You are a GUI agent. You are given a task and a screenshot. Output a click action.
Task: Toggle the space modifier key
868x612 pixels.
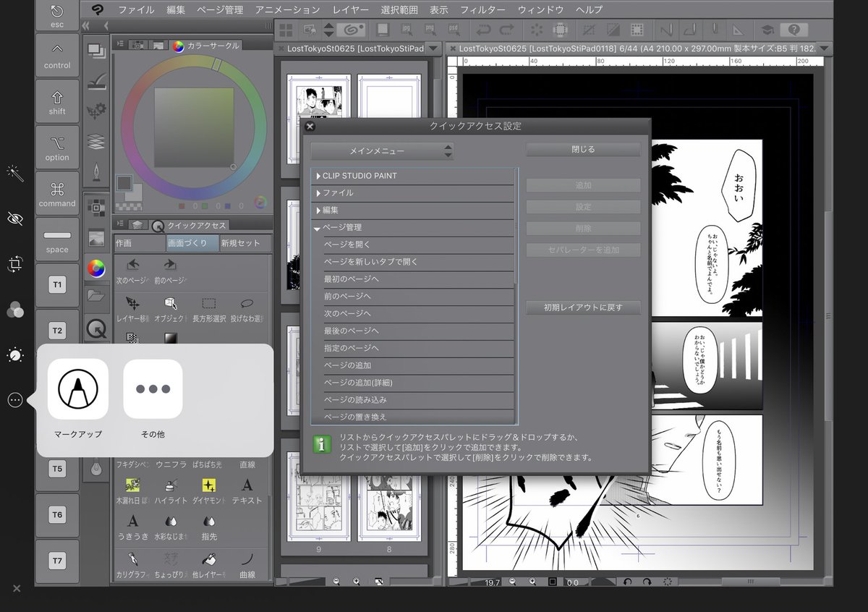point(57,240)
